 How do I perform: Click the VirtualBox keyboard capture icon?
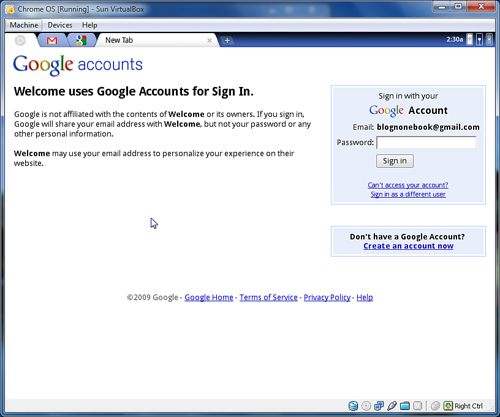coord(448,406)
